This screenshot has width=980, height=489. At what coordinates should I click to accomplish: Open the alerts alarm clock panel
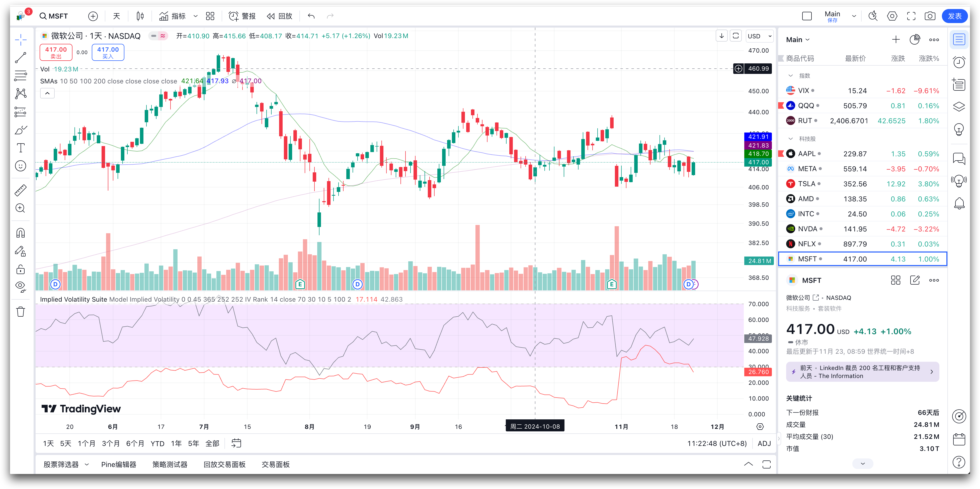[x=959, y=62]
